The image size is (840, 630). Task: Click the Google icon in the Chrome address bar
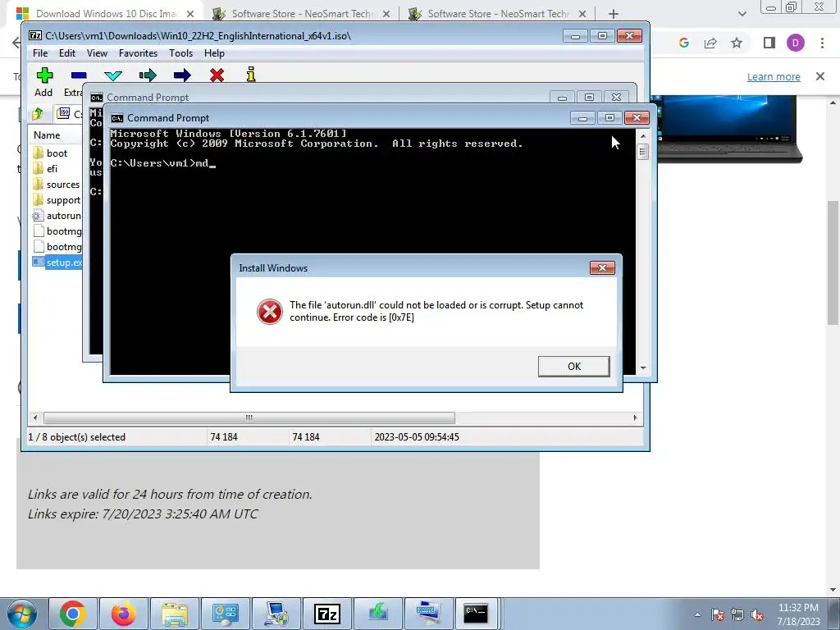pyautogui.click(x=683, y=43)
